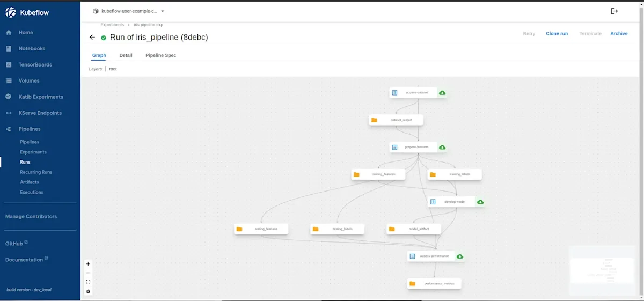Select Runs in the sidebar
644x301 pixels.
(25, 162)
